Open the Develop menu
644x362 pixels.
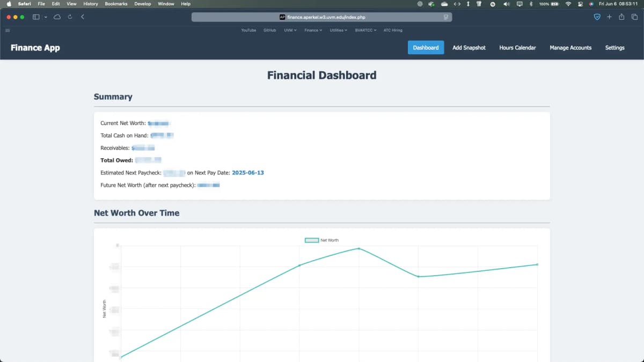143,4
